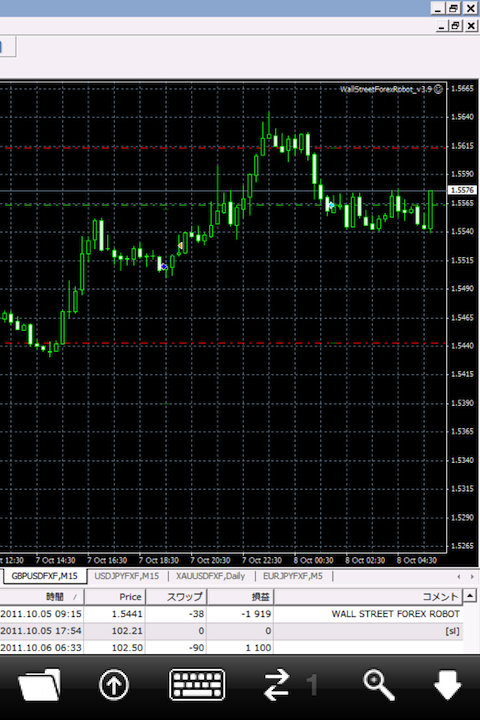Click the 8 Oct 00:30 time label
The width and height of the screenshot is (480, 720).
313,560
